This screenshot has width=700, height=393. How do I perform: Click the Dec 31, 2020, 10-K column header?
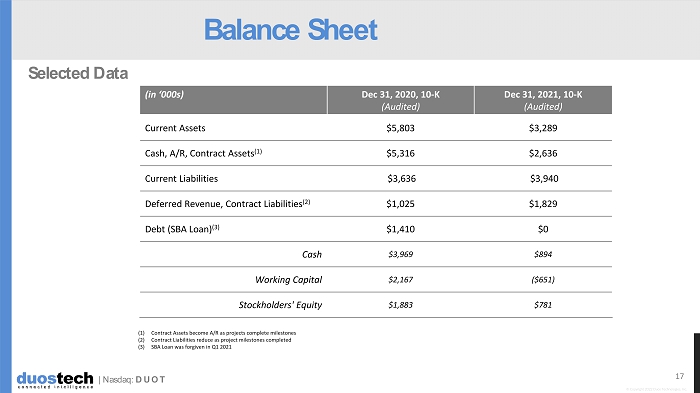(400, 100)
